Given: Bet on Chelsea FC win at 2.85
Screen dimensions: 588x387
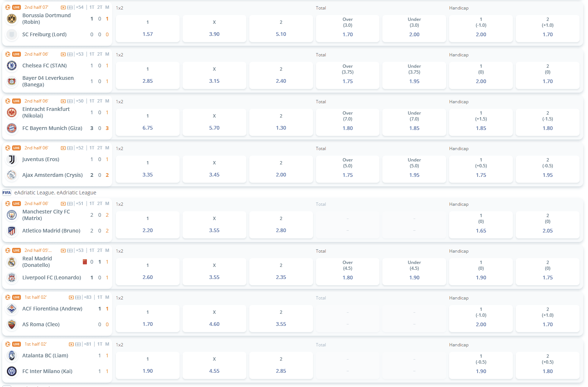Looking at the screenshot, I should (148, 75).
